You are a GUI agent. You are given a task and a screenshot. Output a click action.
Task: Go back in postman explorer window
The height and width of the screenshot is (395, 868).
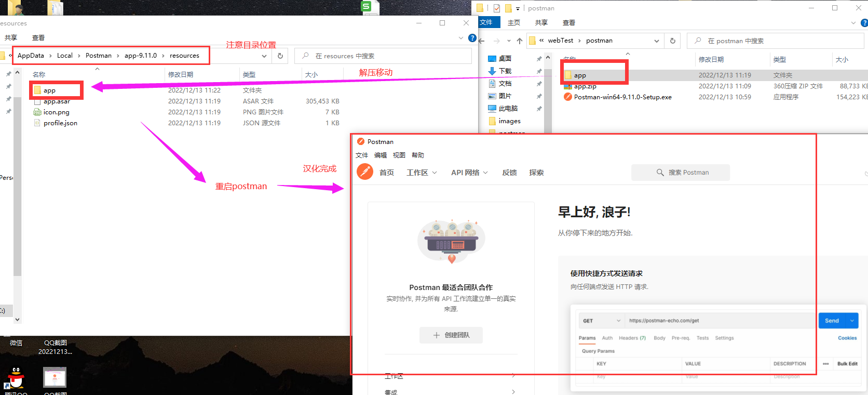[x=482, y=41]
